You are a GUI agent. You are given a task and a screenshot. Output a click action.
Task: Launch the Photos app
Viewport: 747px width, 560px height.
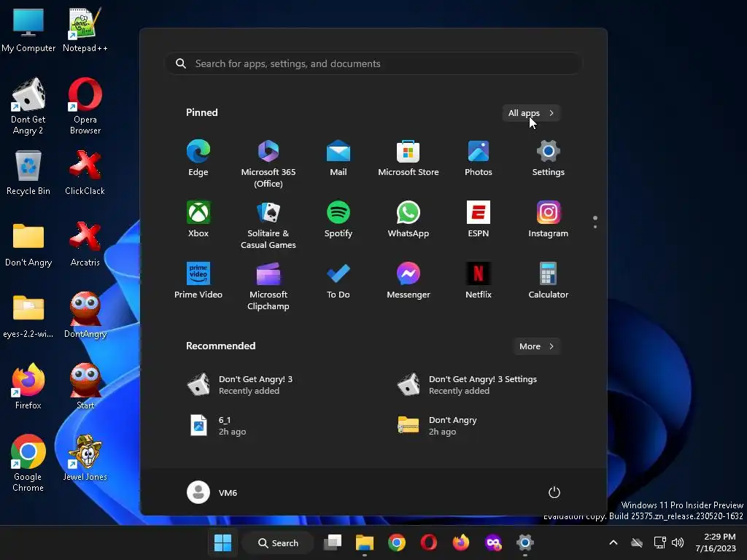click(479, 158)
